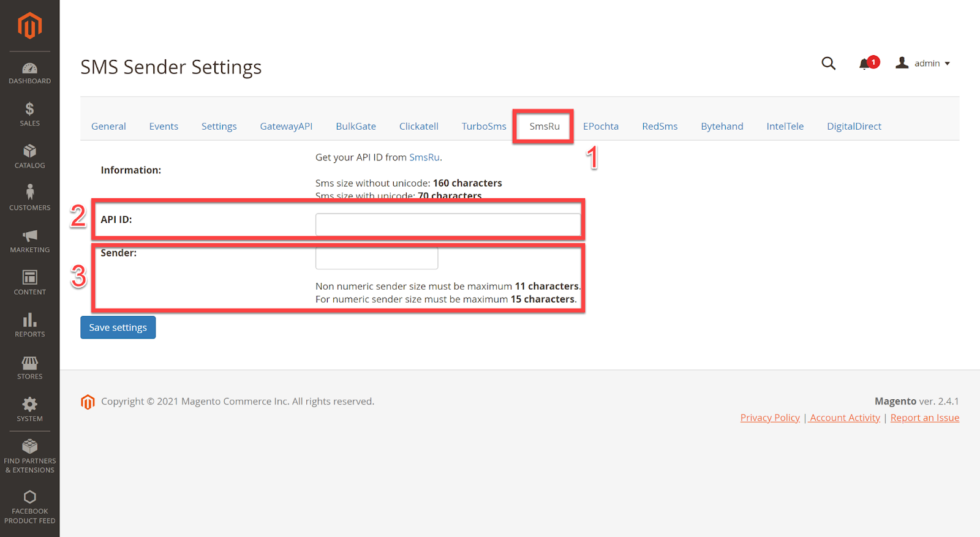980x537 pixels.
Task: Switch to the GatewayAPI tab
Action: coord(286,126)
